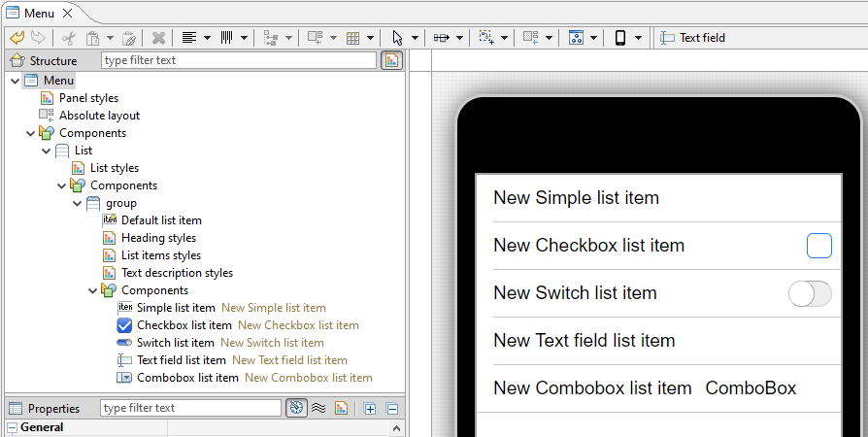This screenshot has height=437, width=868.
Task: Click the grid table layout toolbar icon
Action: (x=353, y=38)
